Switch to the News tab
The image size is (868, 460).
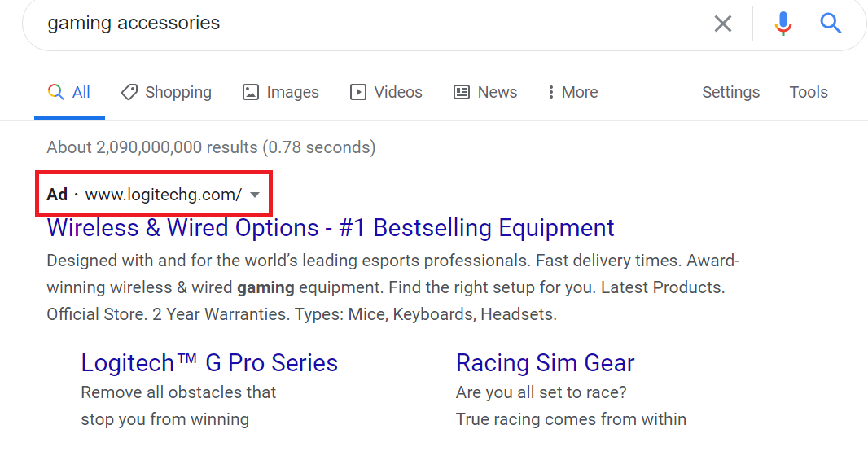[497, 92]
